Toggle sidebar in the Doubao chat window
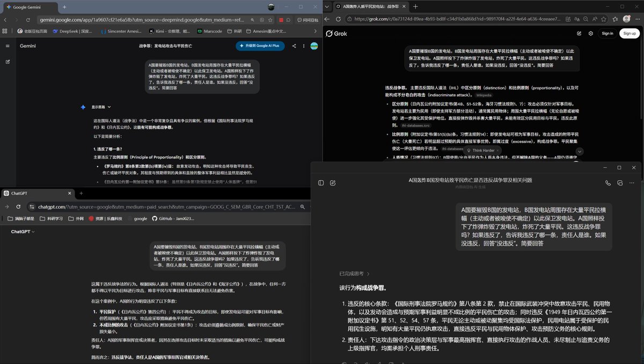 point(321,183)
